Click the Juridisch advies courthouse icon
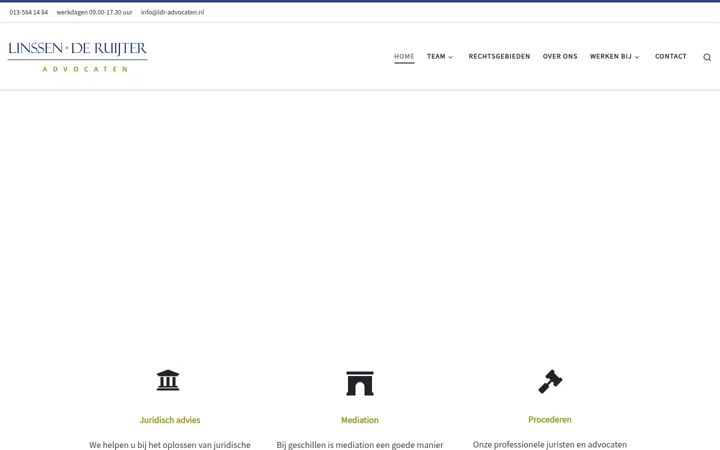Viewport: 720px width, 450px height. [x=168, y=380]
